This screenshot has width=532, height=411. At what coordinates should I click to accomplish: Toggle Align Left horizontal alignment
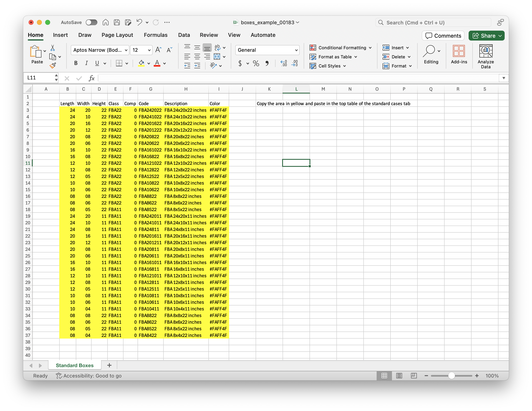[x=187, y=57]
